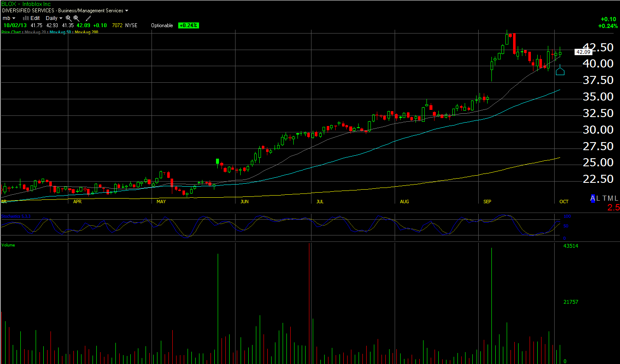Click the Stochastics 5,3,3 indicator label
Viewport: 620px width, 364px height.
pyautogui.click(x=16, y=216)
